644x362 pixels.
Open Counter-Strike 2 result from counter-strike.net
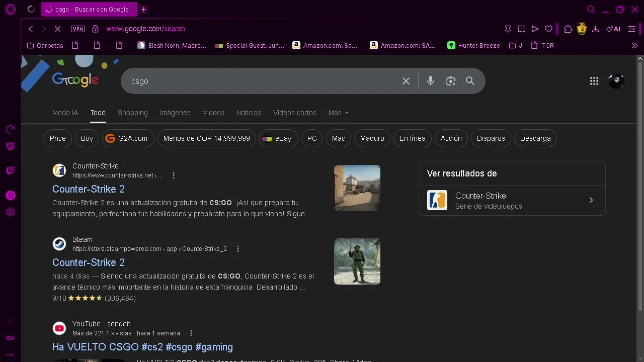pyautogui.click(x=89, y=189)
